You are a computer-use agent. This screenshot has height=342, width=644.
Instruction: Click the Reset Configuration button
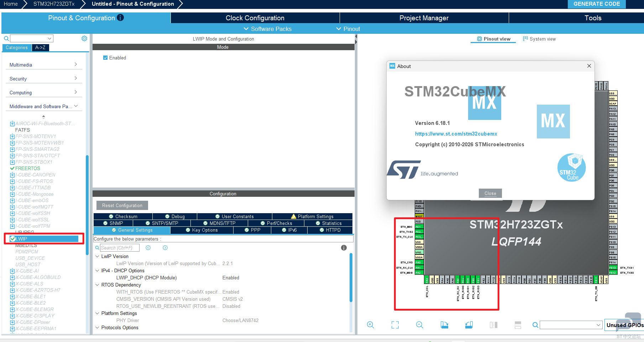[122, 205]
